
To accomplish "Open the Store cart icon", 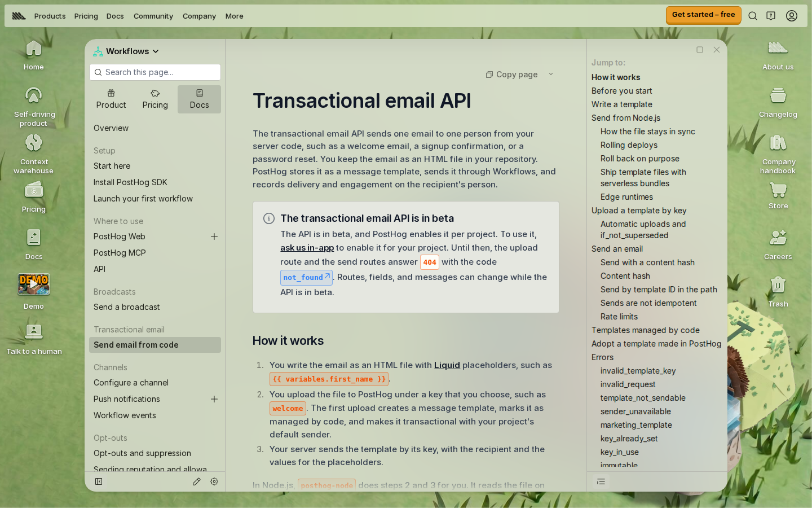I will click(778, 195).
